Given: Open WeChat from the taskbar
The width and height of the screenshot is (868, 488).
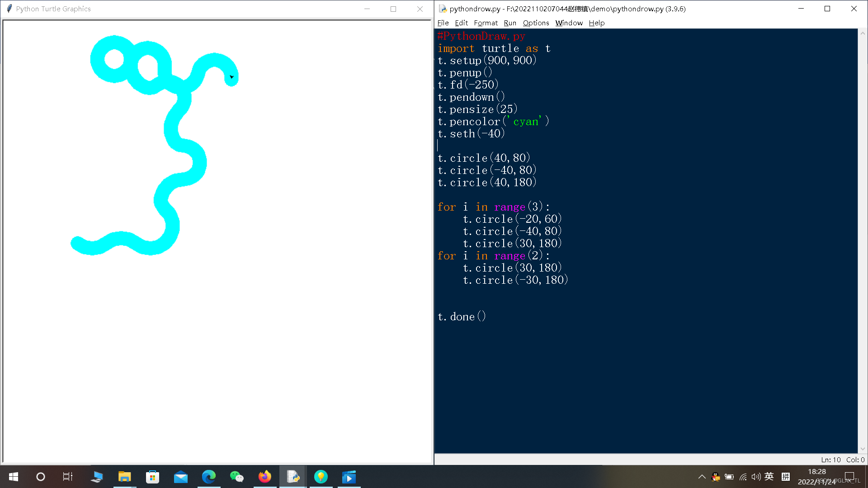Looking at the screenshot, I should 237,477.
